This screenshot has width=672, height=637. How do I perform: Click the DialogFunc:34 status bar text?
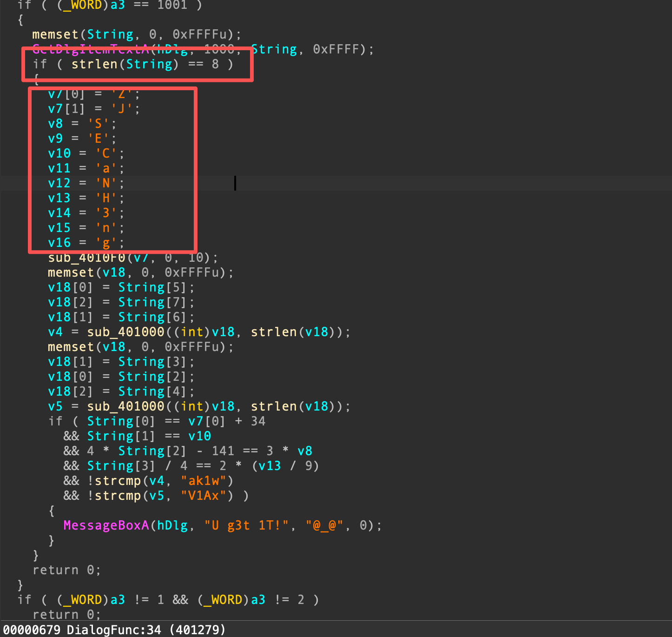tap(114, 630)
